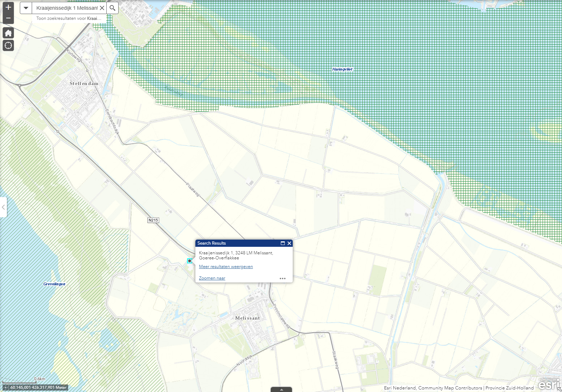The height and width of the screenshot is (392, 562).
Task: Expand the left side panel arrow
Action: click(x=3, y=207)
